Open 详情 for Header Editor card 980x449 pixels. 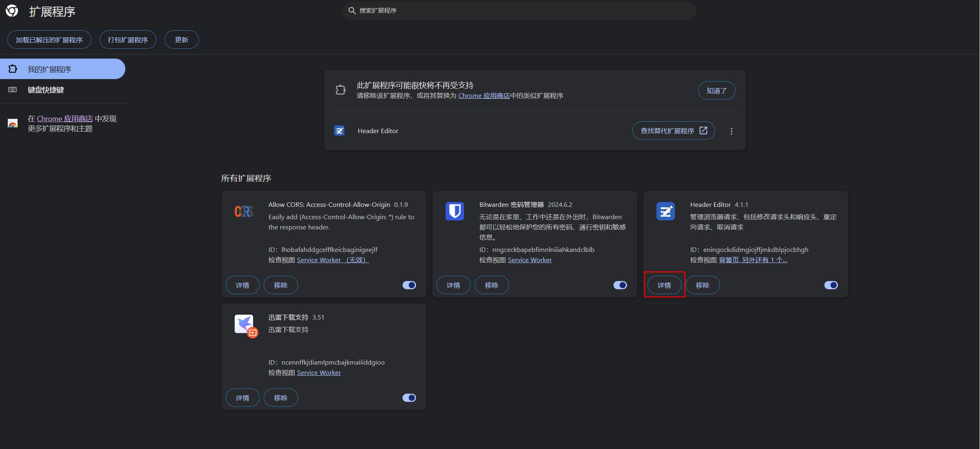pos(664,285)
